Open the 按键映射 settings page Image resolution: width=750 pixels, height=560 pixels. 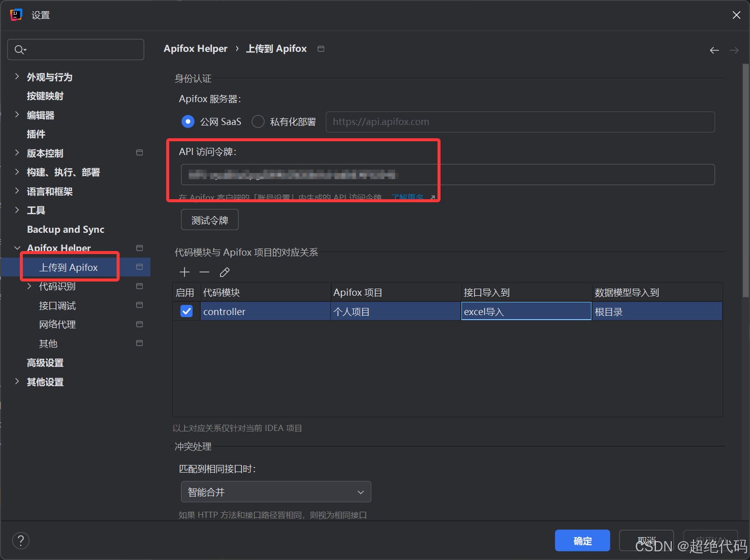[45, 96]
